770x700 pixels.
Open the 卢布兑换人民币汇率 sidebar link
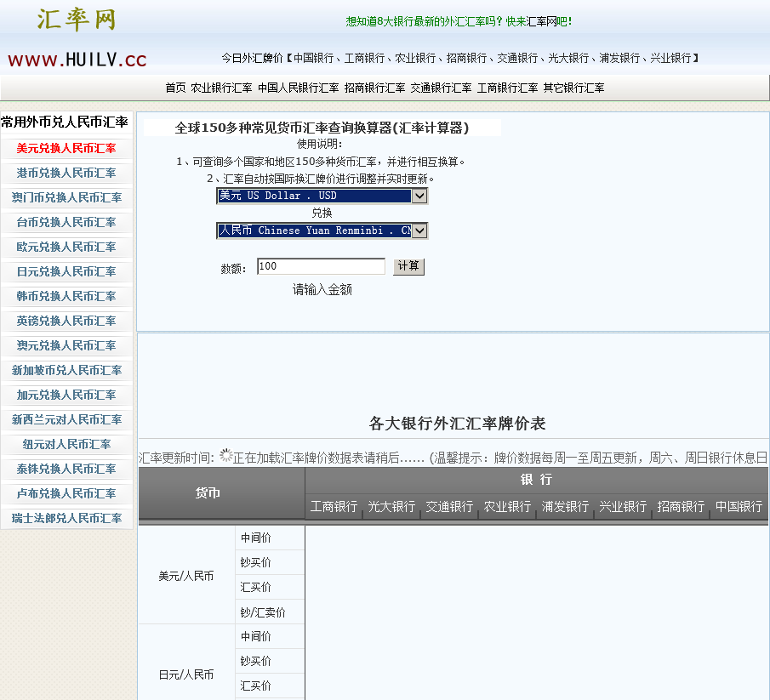point(66,493)
